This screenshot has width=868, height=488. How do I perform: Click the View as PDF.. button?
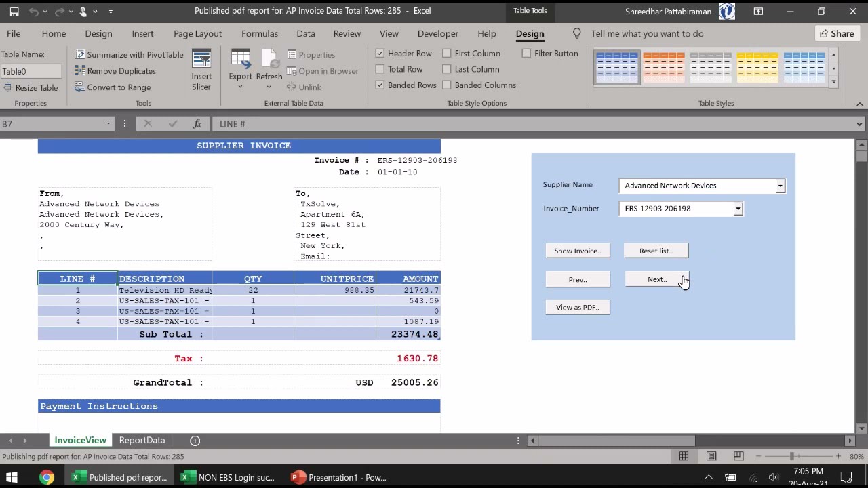(578, 308)
